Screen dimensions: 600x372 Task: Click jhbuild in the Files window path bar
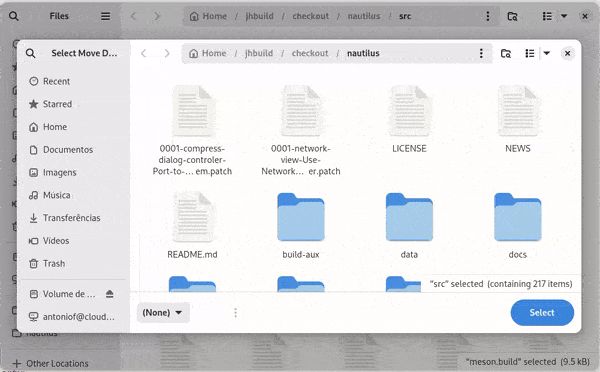(x=259, y=16)
